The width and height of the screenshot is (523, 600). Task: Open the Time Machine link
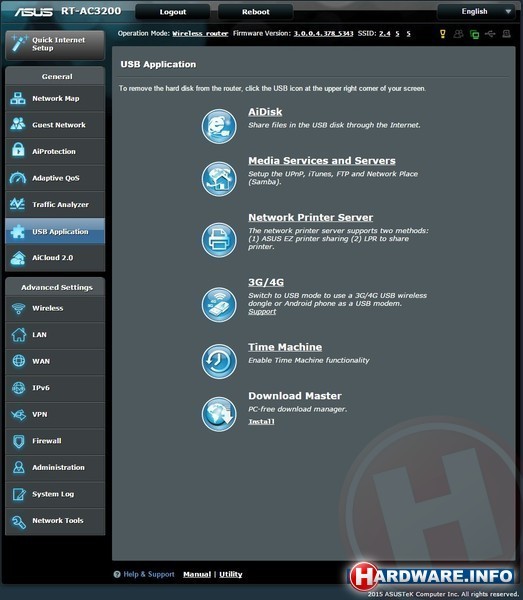tap(285, 347)
